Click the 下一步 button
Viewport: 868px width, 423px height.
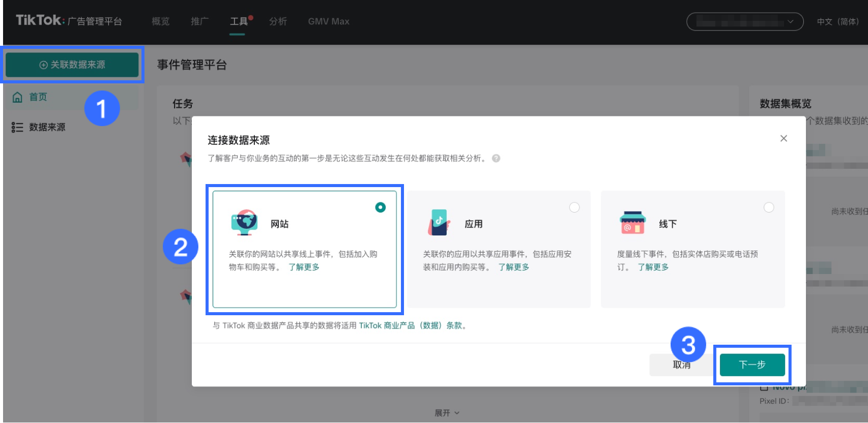click(x=752, y=365)
